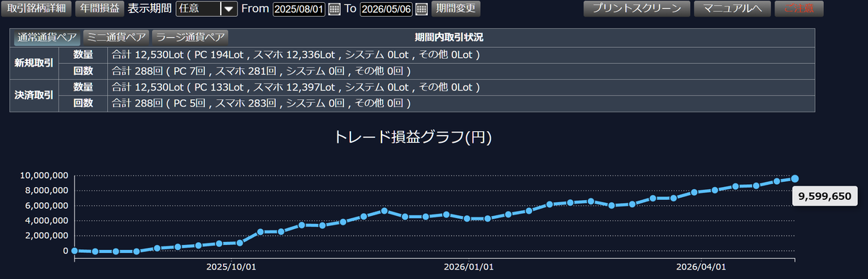This screenshot has width=868, height=279.
Task: Open the To date calendar picker icon
Action: pyautogui.click(x=422, y=9)
